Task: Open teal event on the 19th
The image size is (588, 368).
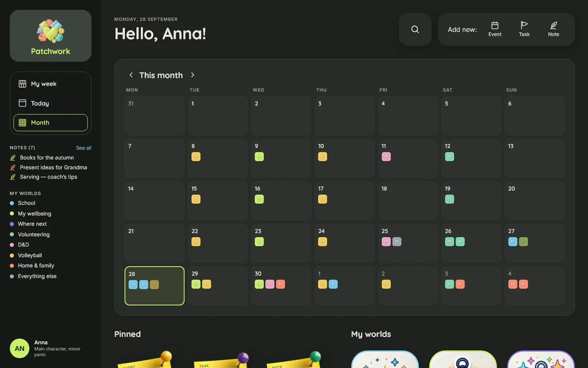Action: click(450, 199)
